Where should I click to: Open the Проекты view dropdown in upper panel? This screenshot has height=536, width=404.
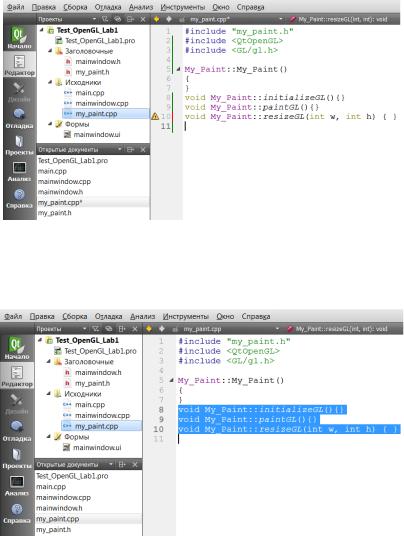[x=94, y=19]
